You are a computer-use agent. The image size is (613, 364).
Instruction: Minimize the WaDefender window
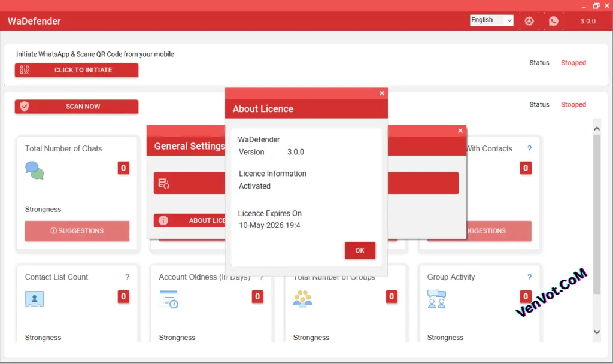pyautogui.click(x=583, y=6)
